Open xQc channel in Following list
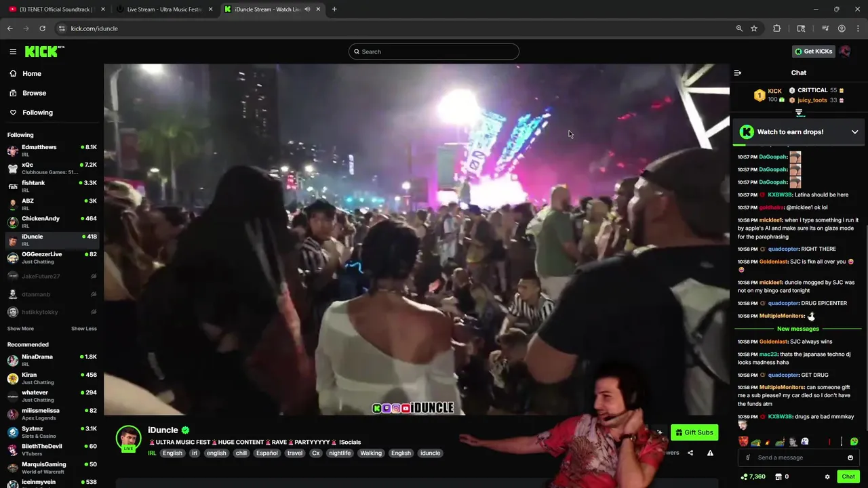The height and width of the screenshot is (488, 868). (x=52, y=168)
